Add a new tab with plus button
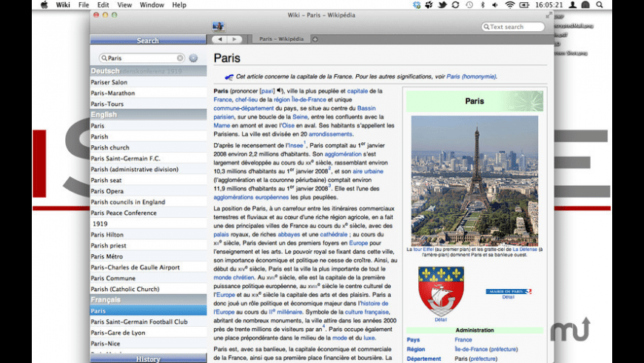644x363 pixels. coord(315,39)
